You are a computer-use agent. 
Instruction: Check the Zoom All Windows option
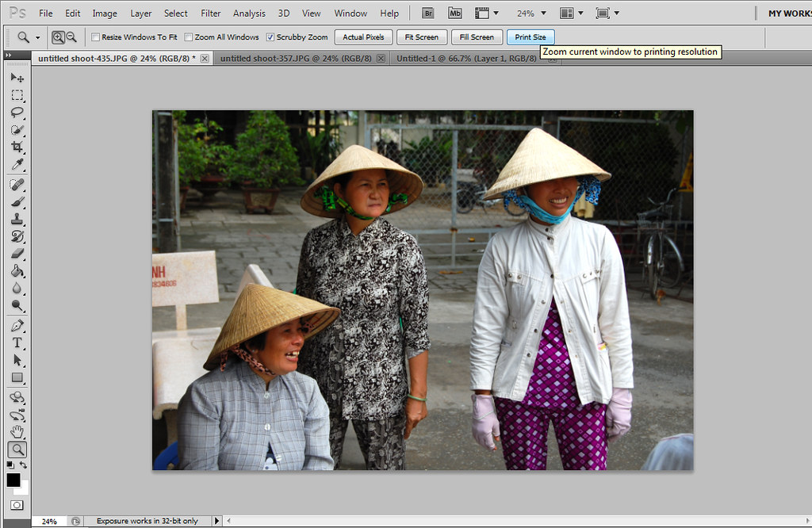189,37
